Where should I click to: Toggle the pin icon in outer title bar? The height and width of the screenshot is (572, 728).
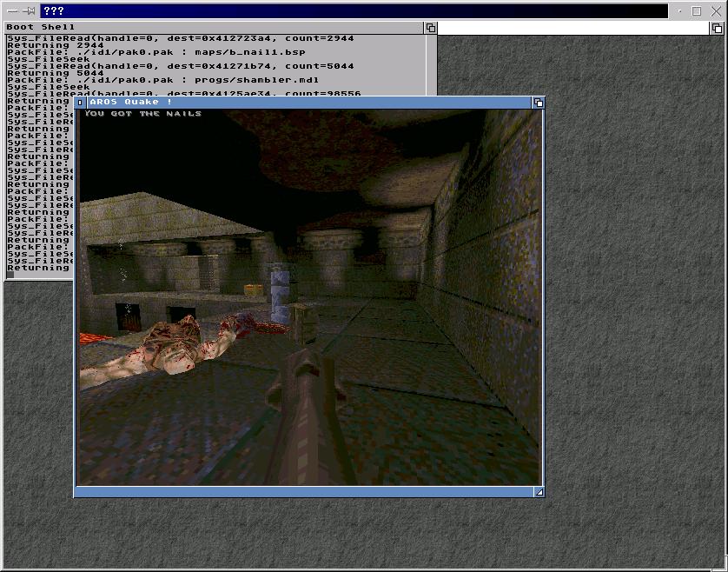(30, 11)
